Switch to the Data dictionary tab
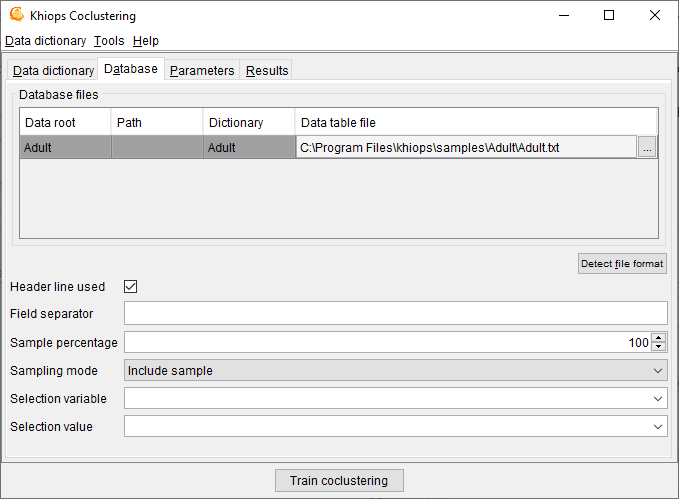The image size is (679, 499). point(53,71)
